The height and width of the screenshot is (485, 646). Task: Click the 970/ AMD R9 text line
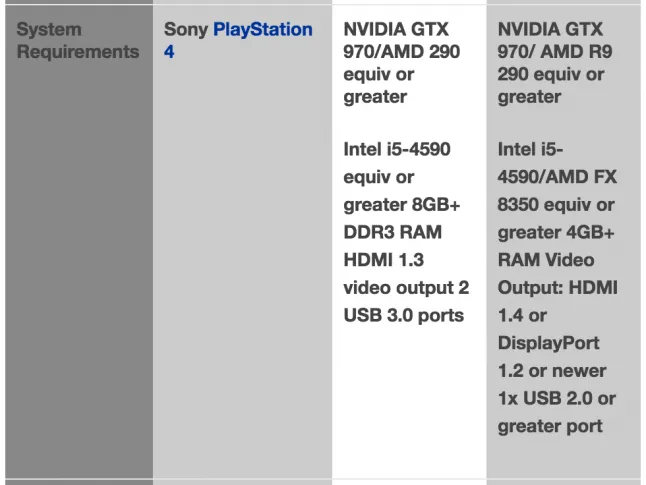pyautogui.click(x=555, y=52)
